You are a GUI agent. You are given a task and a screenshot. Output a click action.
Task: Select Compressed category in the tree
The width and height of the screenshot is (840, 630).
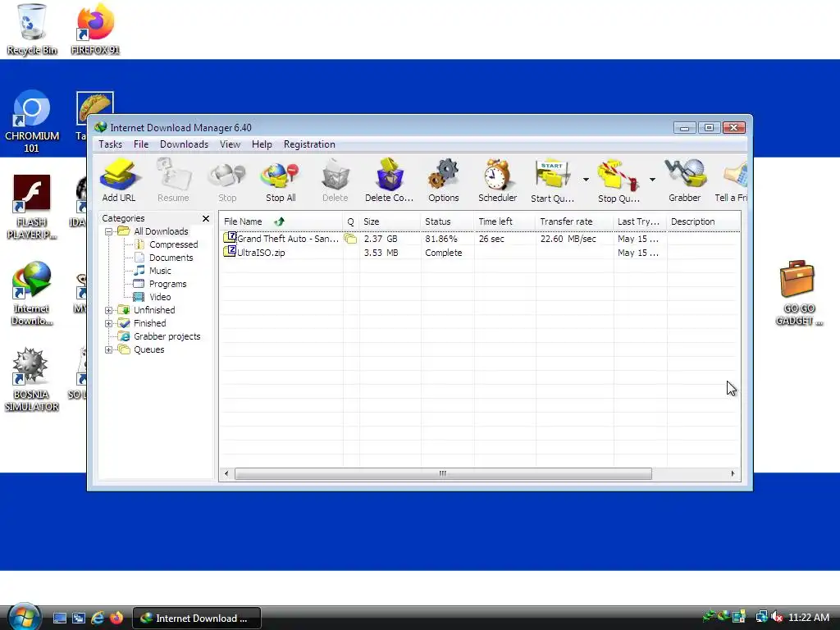point(174,244)
